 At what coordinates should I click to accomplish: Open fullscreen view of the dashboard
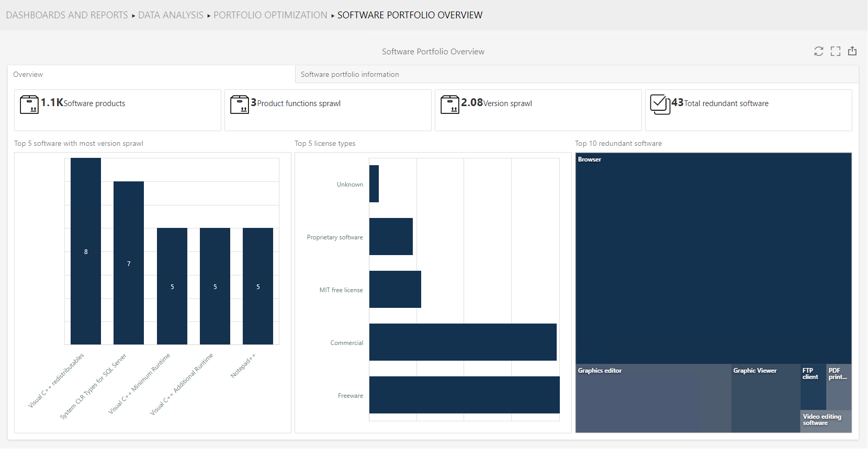[x=836, y=51]
